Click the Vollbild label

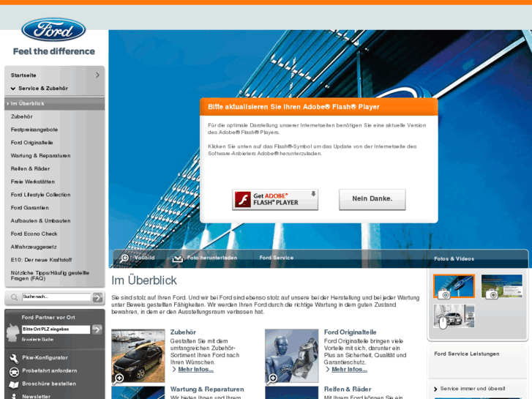[145, 258]
